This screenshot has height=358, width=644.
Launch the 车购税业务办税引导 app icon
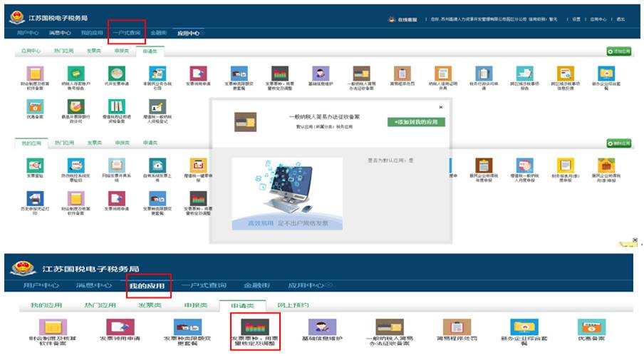click(156, 75)
